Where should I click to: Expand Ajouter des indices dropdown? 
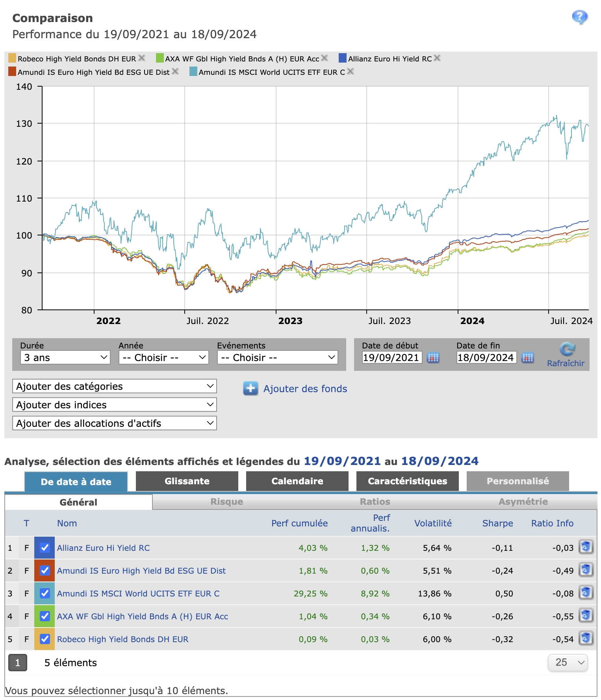[x=115, y=405]
